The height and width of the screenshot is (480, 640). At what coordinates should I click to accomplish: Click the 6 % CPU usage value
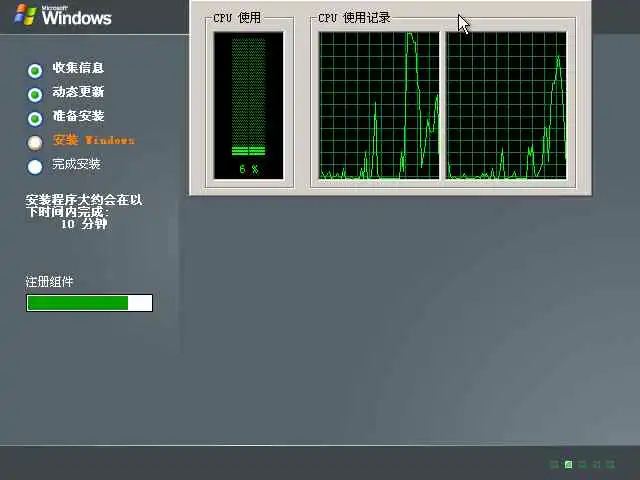pyautogui.click(x=249, y=169)
